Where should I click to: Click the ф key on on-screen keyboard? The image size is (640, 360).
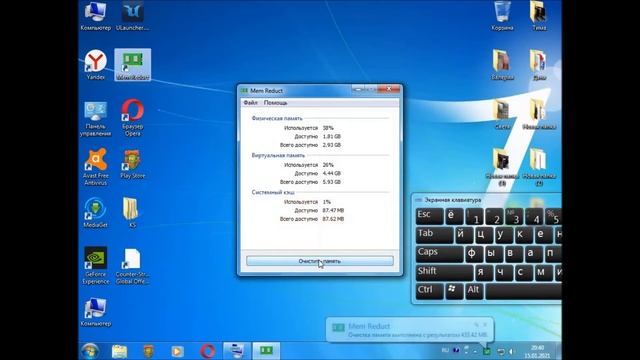474,253
